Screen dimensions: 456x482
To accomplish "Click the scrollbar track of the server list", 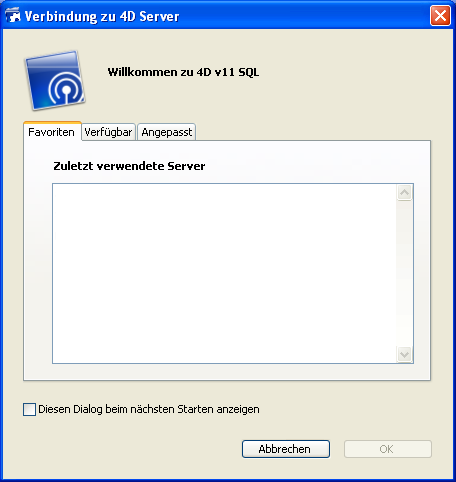I will point(404,273).
